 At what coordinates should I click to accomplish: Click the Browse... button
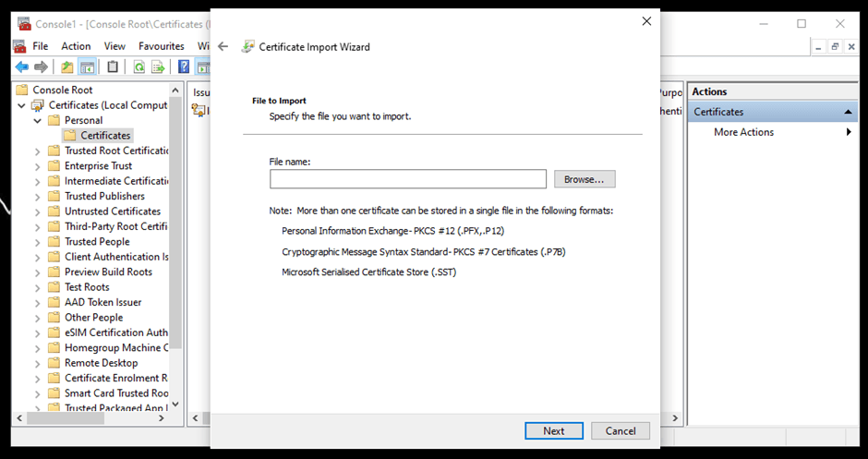tap(585, 179)
